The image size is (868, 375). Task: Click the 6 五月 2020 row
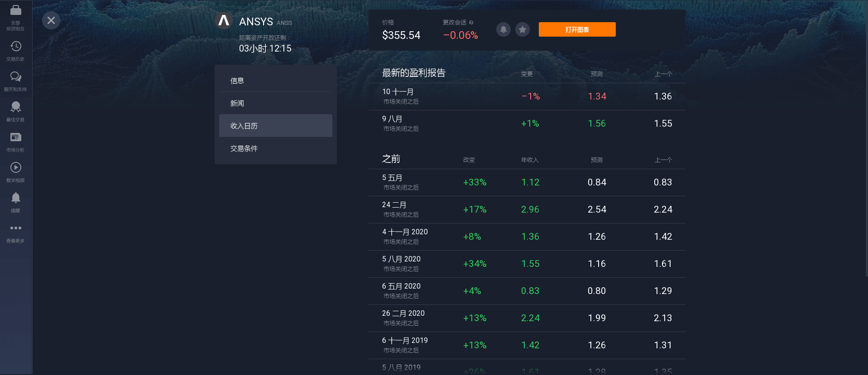tap(527, 291)
